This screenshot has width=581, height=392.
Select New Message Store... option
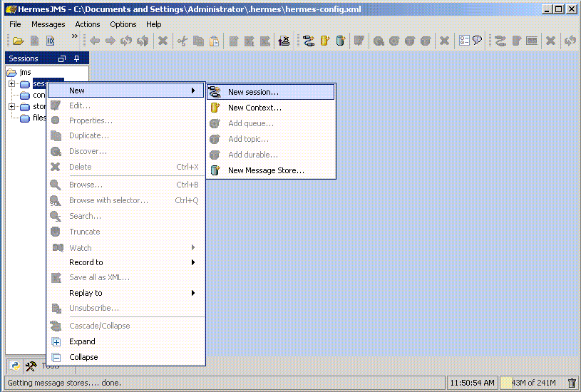[x=265, y=170]
